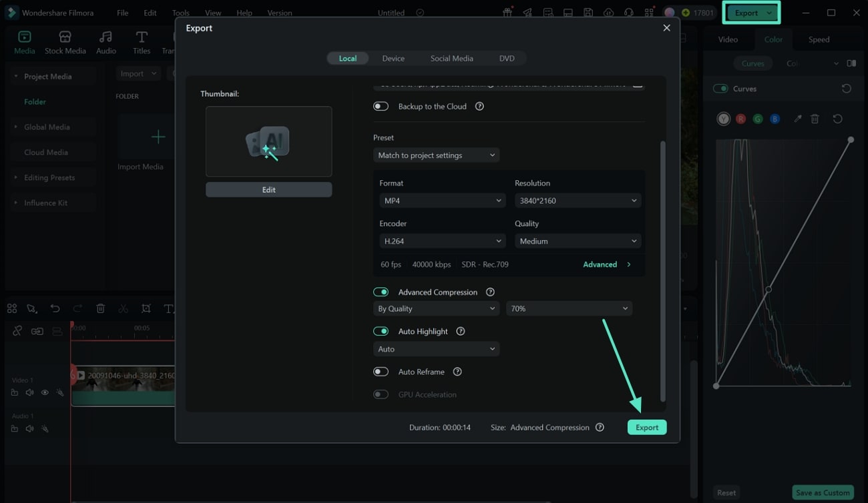Toggle the GPU Acceleration switch

(x=381, y=394)
